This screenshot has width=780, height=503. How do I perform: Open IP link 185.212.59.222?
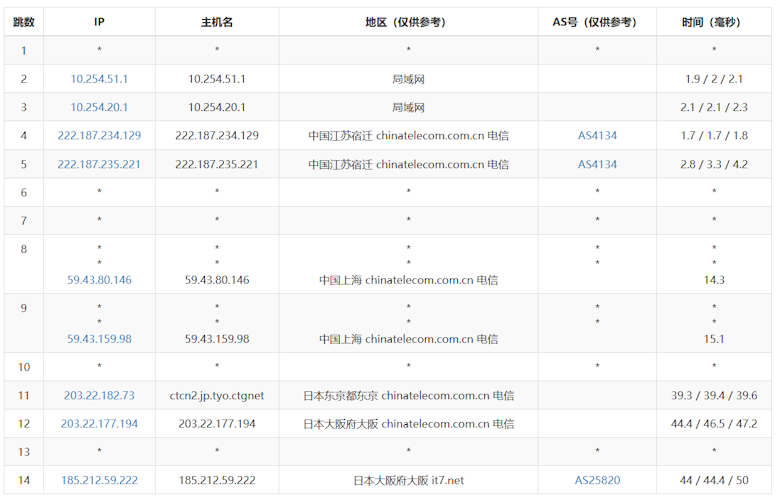click(x=99, y=481)
